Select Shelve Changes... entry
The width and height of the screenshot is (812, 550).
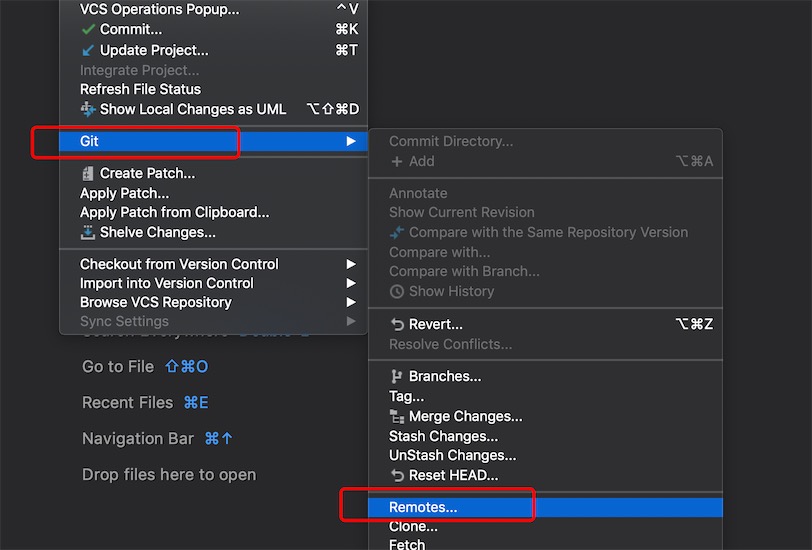click(x=213, y=233)
